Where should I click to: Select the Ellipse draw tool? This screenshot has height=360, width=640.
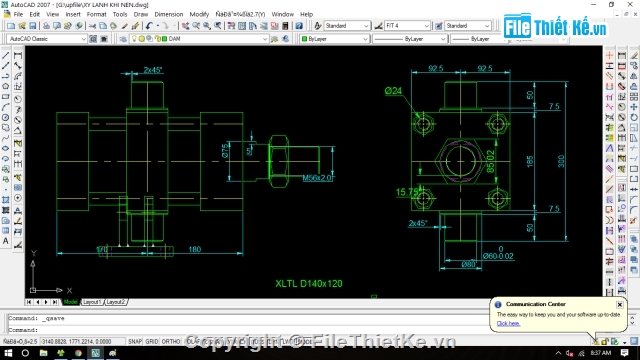(x=6, y=148)
